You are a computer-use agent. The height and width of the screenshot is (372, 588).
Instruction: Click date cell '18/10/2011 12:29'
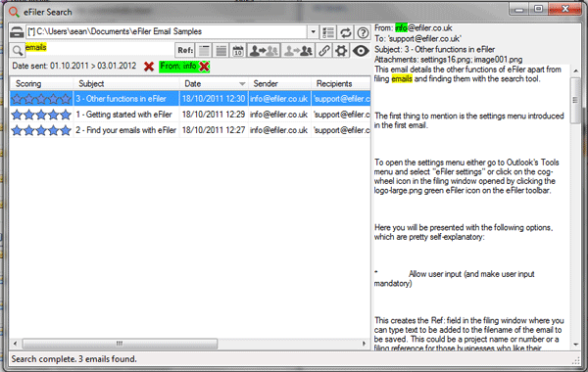[x=214, y=115]
